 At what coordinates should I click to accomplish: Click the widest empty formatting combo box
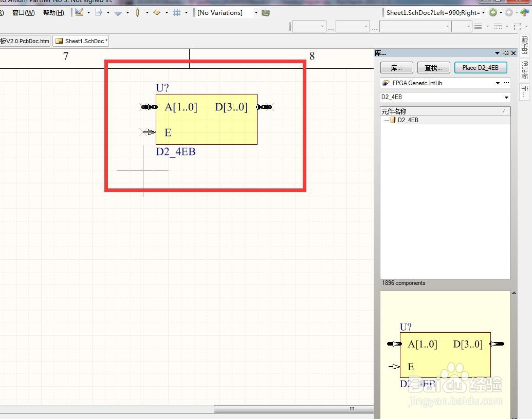pyautogui.click(x=415, y=26)
